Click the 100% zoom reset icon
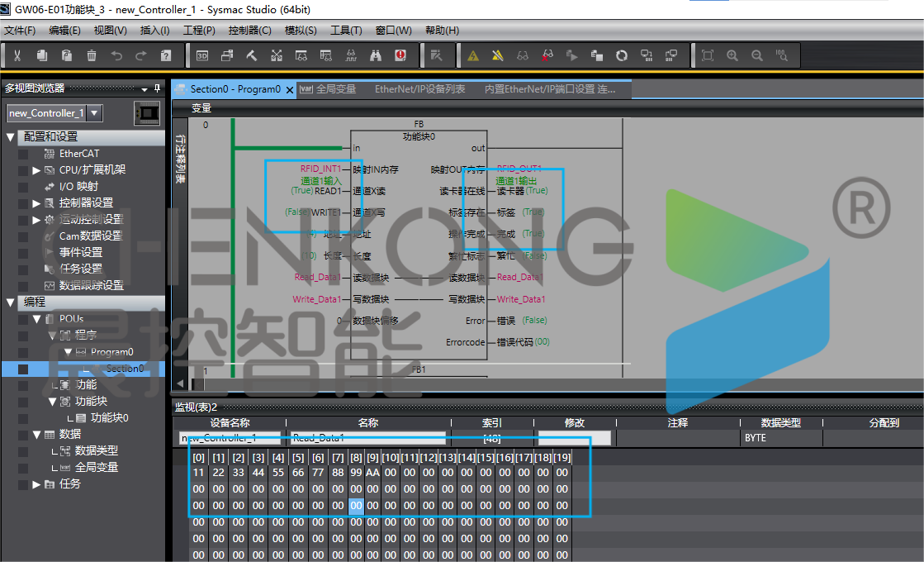Image resolution: width=924 pixels, height=562 pixels. point(782,55)
